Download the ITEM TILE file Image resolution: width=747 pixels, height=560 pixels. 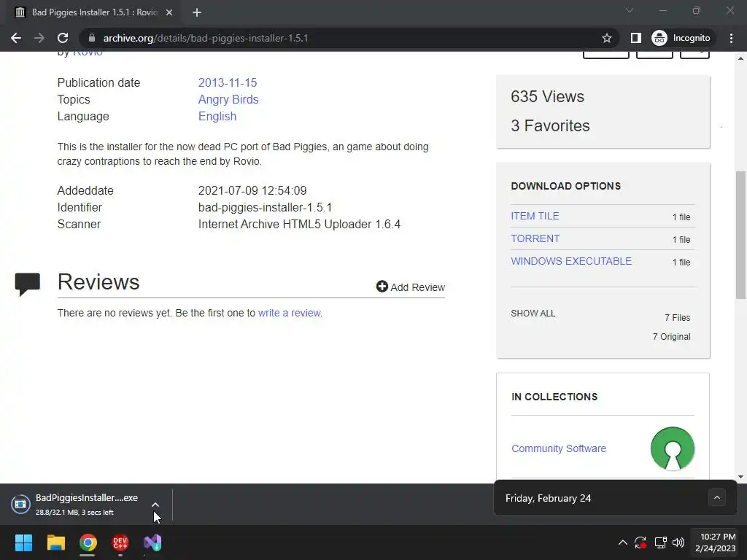coord(535,216)
